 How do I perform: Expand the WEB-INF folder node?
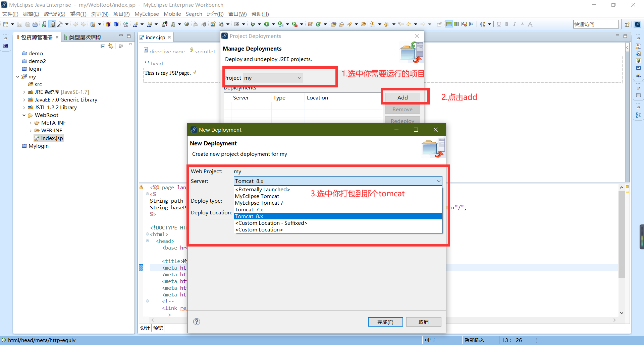[x=31, y=131]
